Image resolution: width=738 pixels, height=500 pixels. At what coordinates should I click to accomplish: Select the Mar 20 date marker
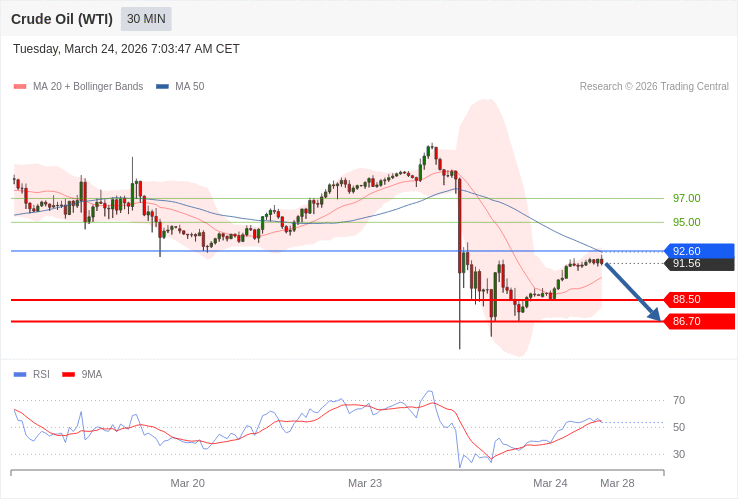point(187,483)
